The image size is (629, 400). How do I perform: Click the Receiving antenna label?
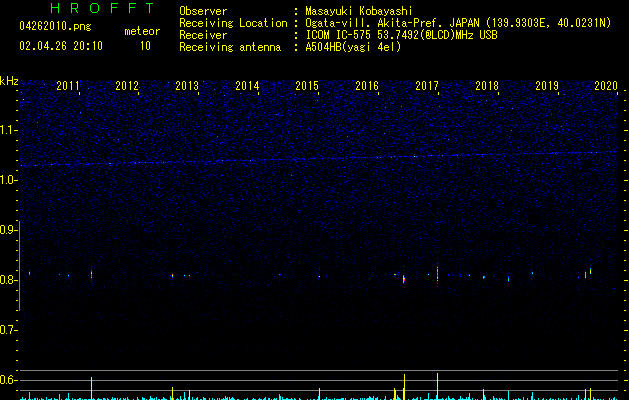coord(230,47)
